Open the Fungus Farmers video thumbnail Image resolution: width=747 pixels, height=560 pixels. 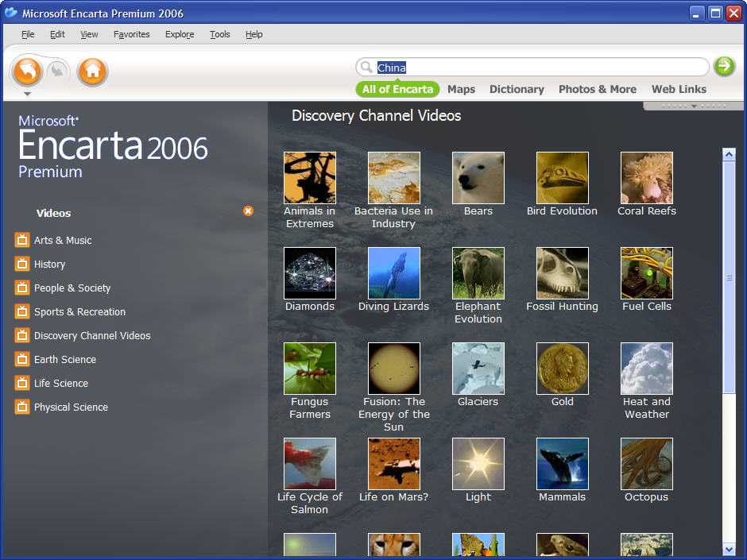310,368
